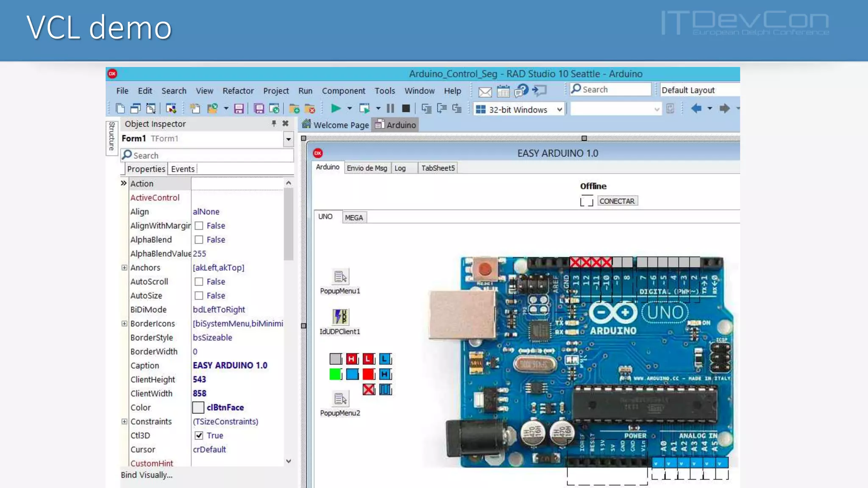Click the Default Layout selector
Screen dimensions: 868x488
[x=699, y=90]
